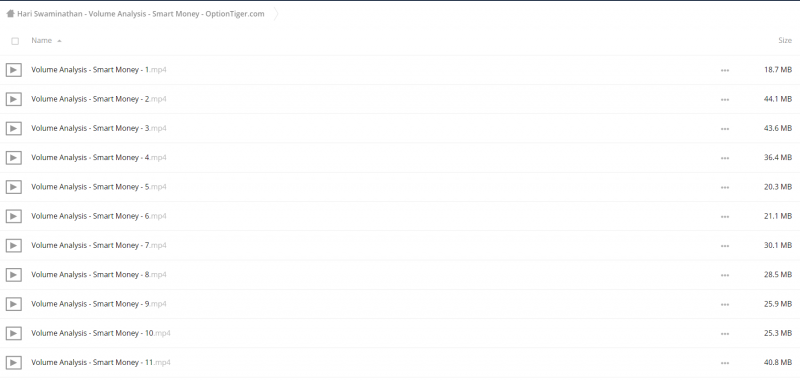Open the Hari Swaminathan folder breadcrumb link
Viewport: 800px width, 381px height.
coord(141,14)
